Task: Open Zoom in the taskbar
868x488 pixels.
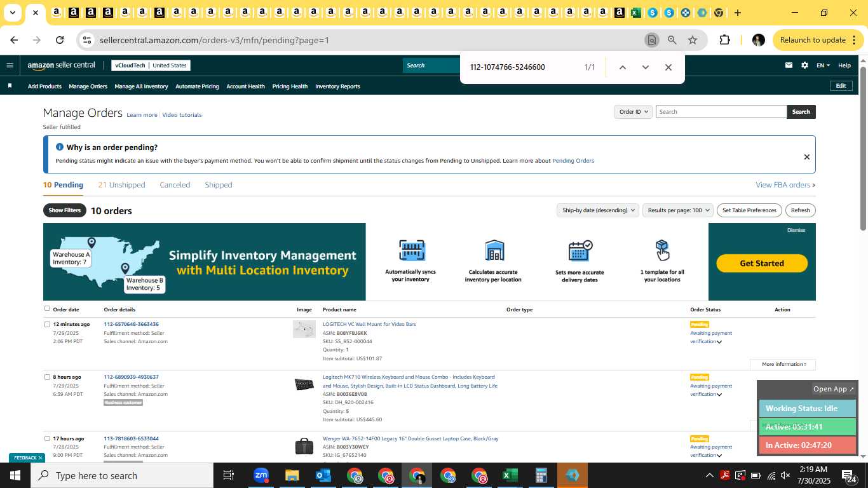Action: click(261, 475)
